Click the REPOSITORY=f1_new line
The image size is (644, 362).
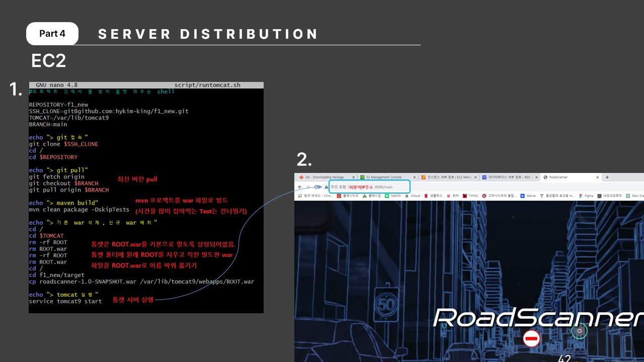click(x=58, y=105)
